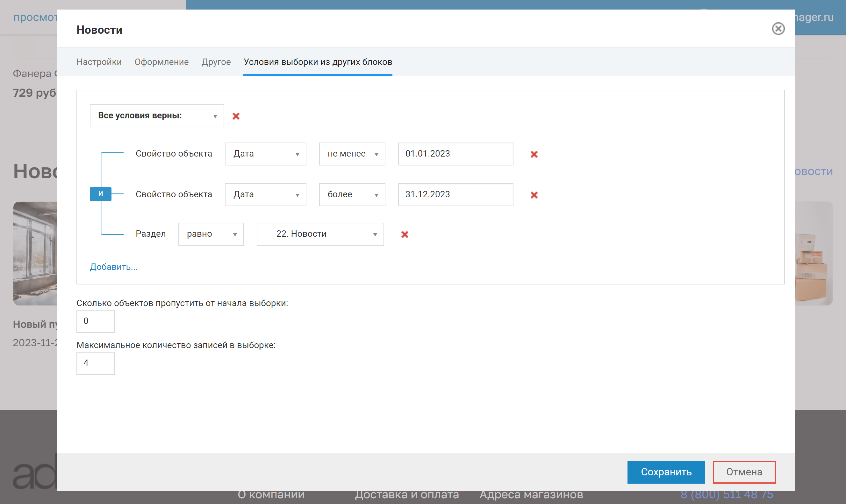The image size is (846, 504).
Task: Toggle the blue 'И' logic operator badge
Action: point(100,194)
